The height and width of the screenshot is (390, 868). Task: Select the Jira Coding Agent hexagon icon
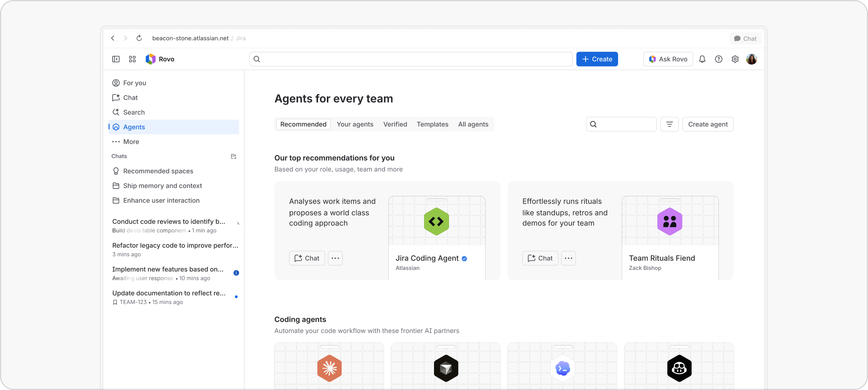coord(436,221)
